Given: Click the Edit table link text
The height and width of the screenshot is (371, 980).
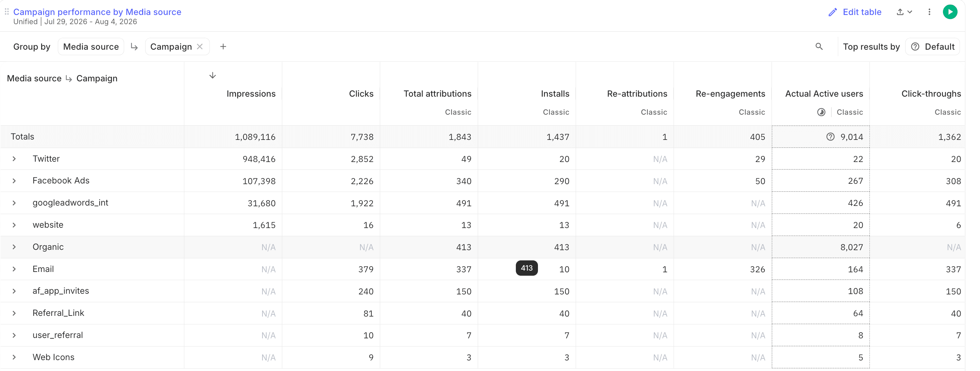Looking at the screenshot, I should [862, 12].
